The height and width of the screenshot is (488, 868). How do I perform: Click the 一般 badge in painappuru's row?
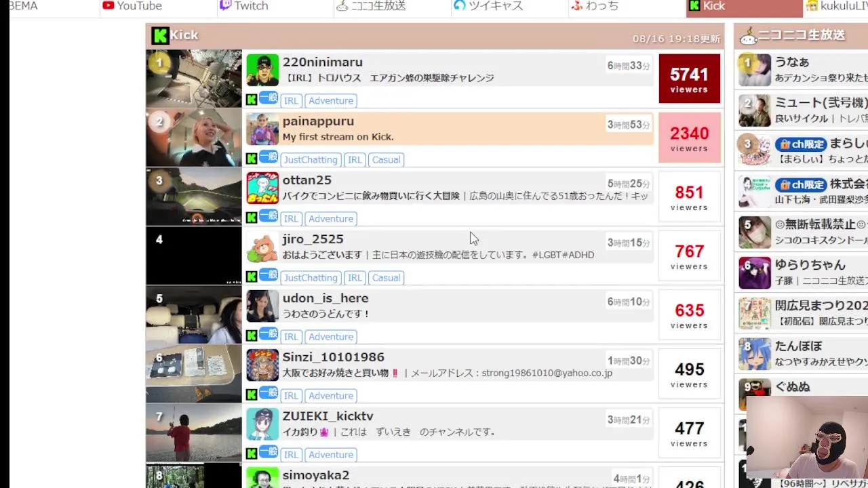click(269, 157)
